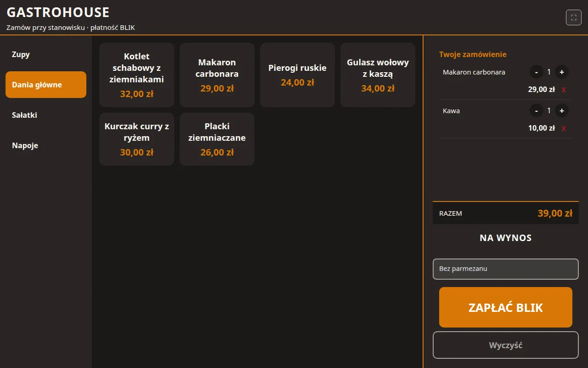
Task: Add Pierogi ruskie to order
Action: click(297, 75)
